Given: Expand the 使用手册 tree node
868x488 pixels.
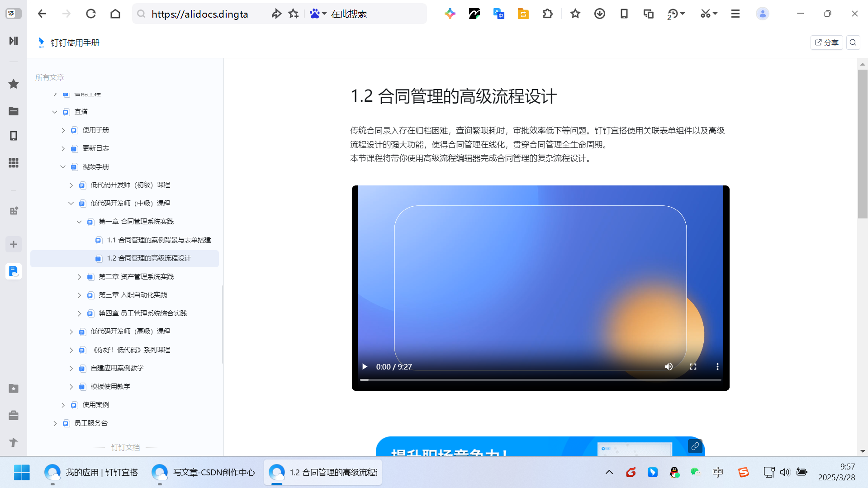Looking at the screenshot, I should (x=63, y=130).
